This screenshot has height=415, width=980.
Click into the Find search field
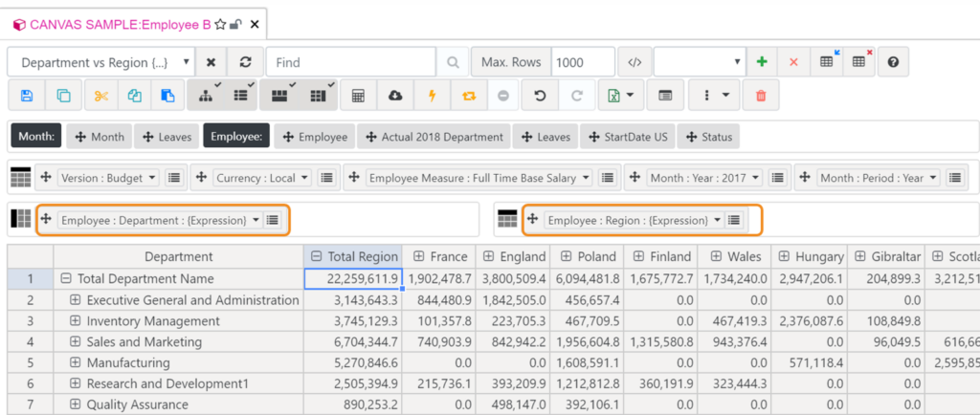pyautogui.click(x=351, y=62)
